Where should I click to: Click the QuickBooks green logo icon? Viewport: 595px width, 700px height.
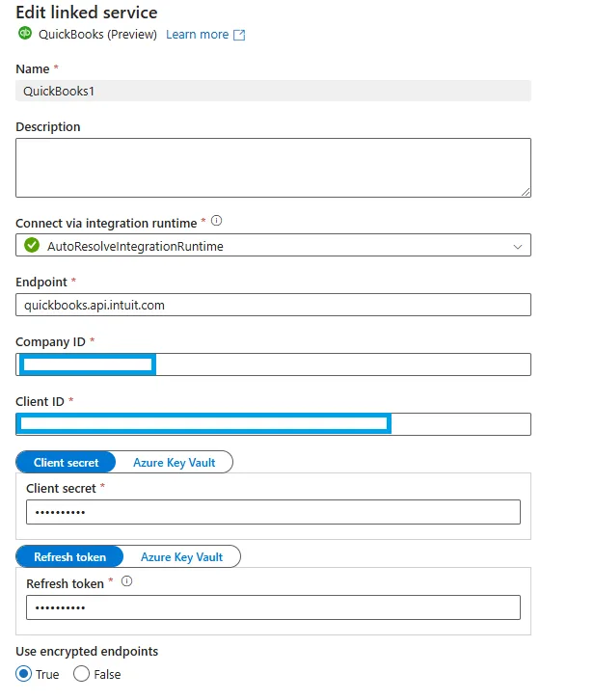[25, 34]
